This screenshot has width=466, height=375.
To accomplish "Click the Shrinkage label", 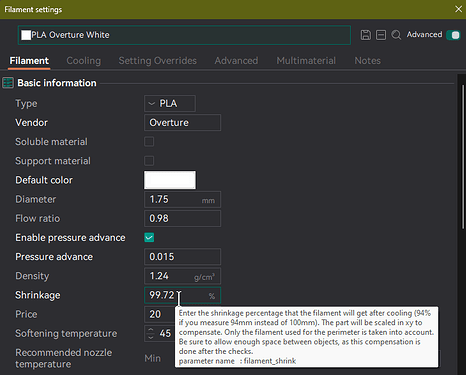I will [x=38, y=295].
